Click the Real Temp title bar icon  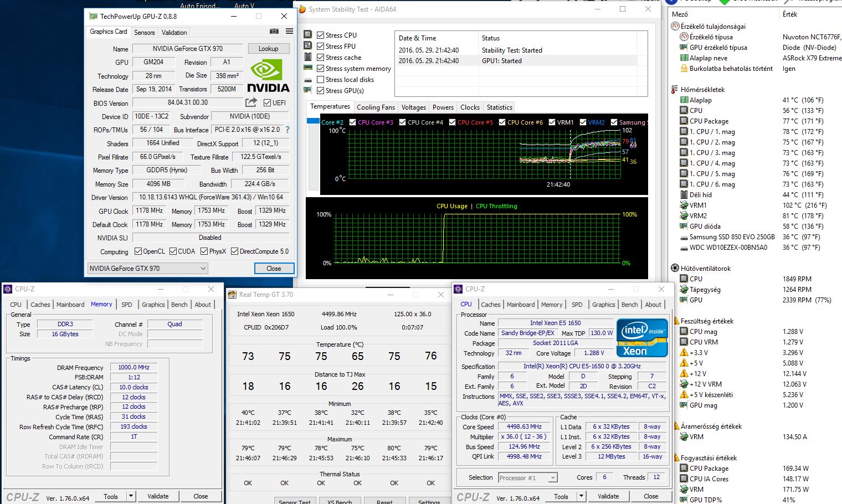tap(233, 295)
